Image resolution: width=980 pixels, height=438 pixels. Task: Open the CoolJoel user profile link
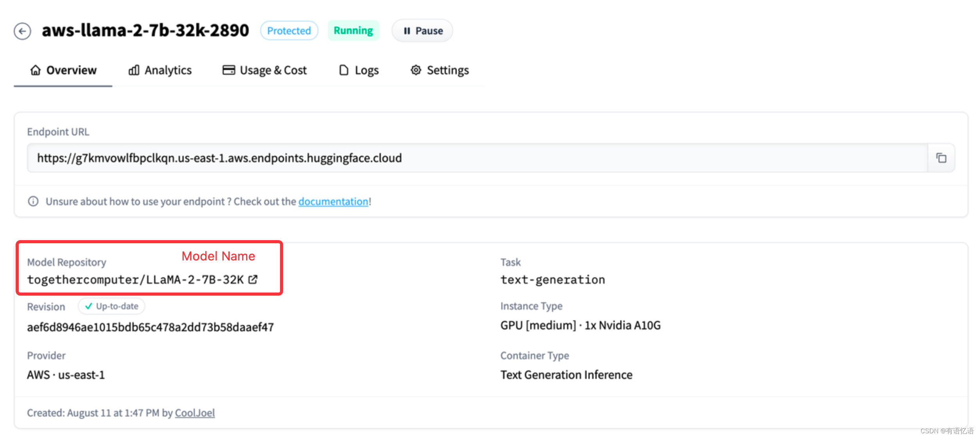(x=195, y=413)
